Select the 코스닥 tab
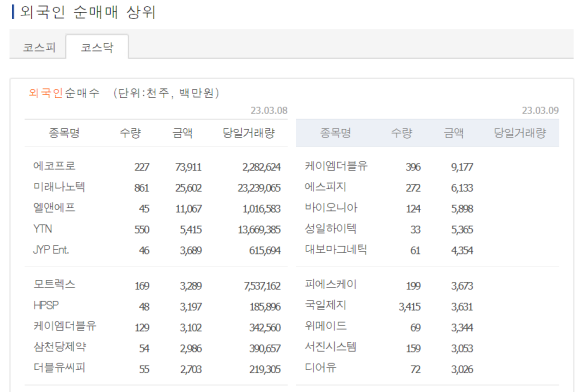 point(97,47)
